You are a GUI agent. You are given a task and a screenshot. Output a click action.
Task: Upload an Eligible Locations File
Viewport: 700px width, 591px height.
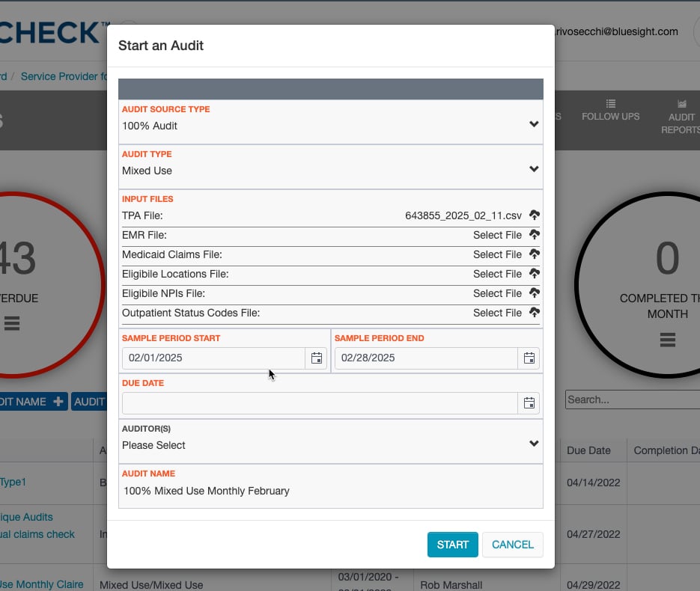(534, 274)
